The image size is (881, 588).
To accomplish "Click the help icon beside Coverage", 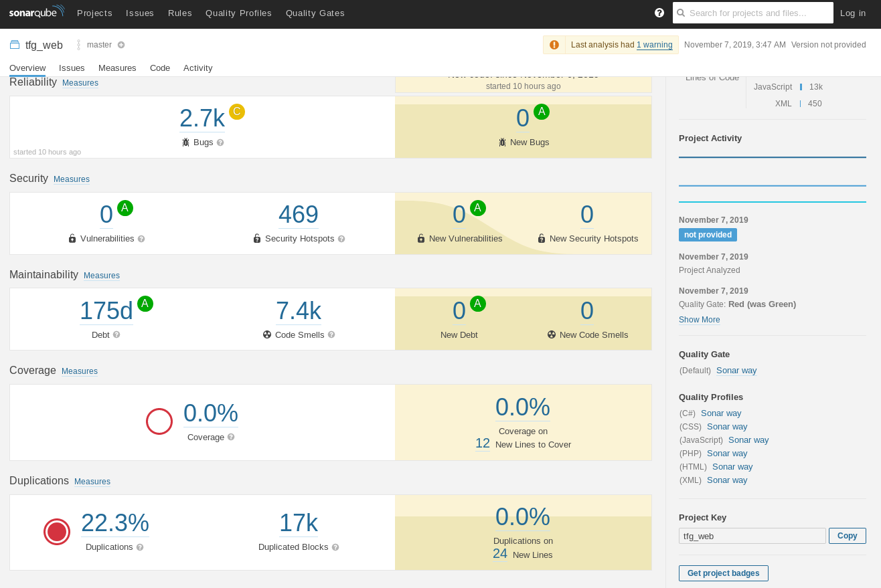I will tap(231, 437).
